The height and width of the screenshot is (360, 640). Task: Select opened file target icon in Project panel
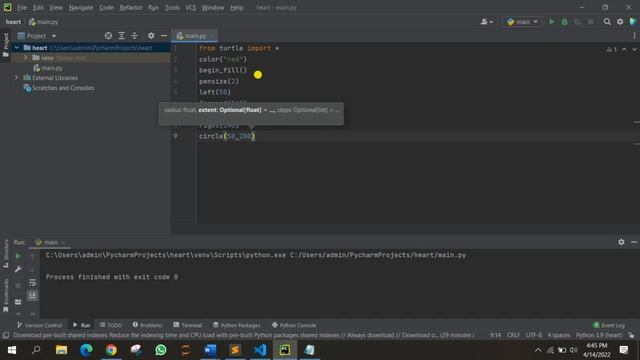108,36
